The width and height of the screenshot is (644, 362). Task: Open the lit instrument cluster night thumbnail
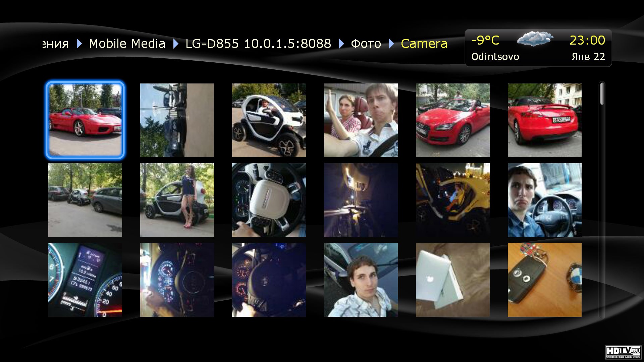click(177, 280)
